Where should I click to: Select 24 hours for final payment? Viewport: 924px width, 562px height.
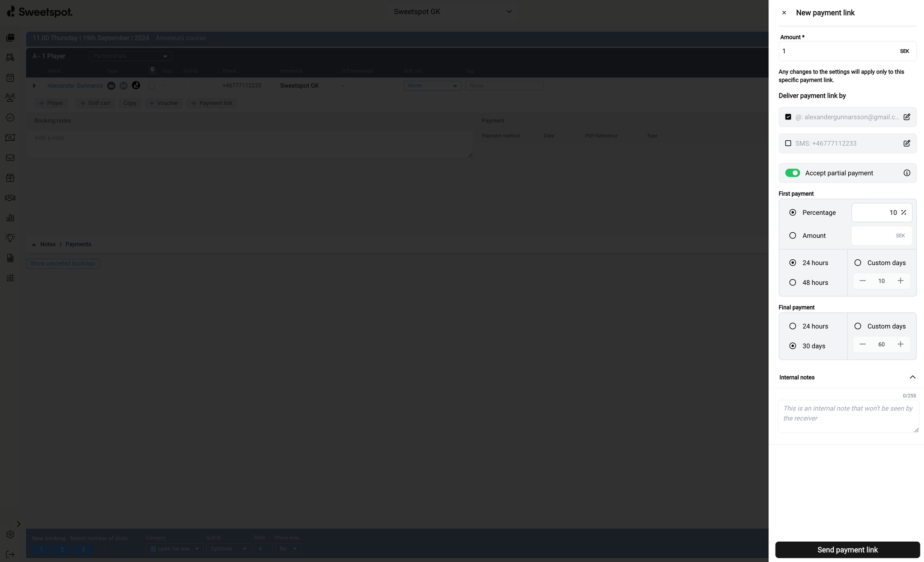point(793,326)
